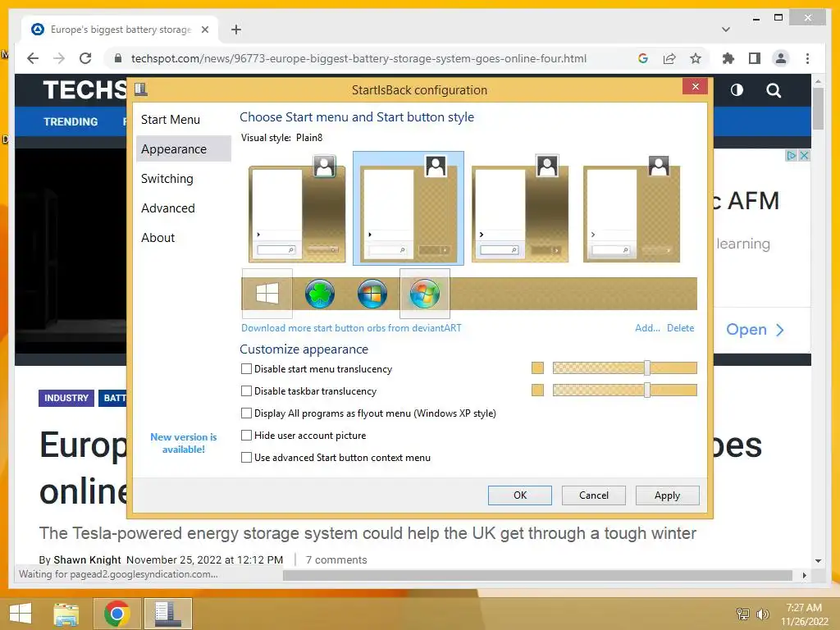Check Hide user account picture
Image resolution: width=840 pixels, height=630 pixels.
click(x=246, y=435)
